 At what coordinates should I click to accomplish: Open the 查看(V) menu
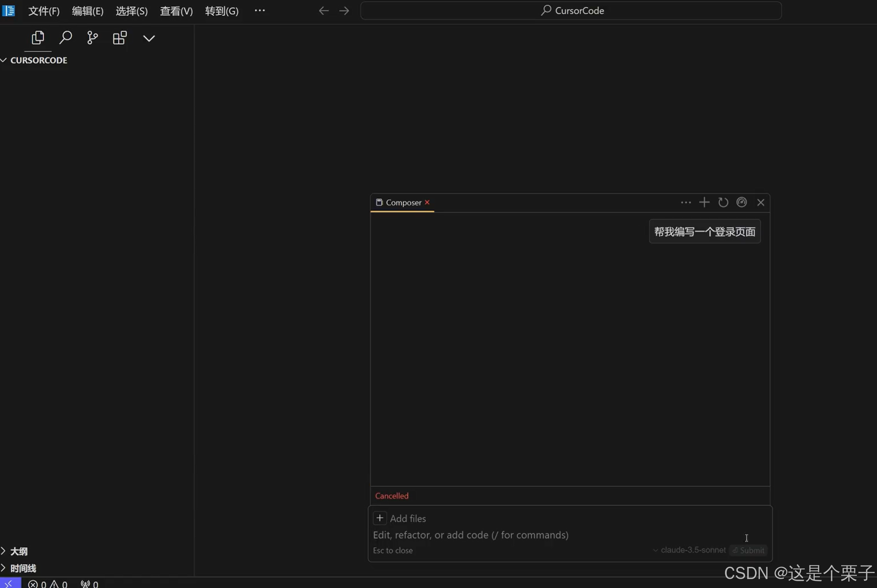point(176,11)
